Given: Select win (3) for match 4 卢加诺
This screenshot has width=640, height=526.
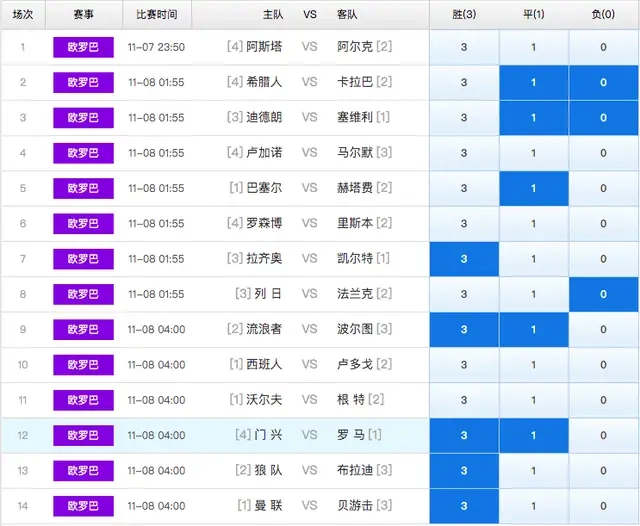Looking at the screenshot, I should coord(464,153).
